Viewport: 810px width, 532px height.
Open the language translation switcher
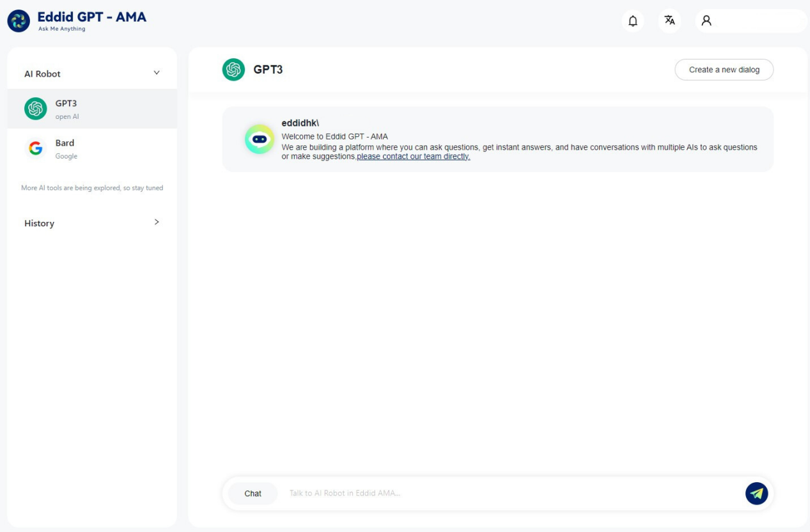pos(669,20)
